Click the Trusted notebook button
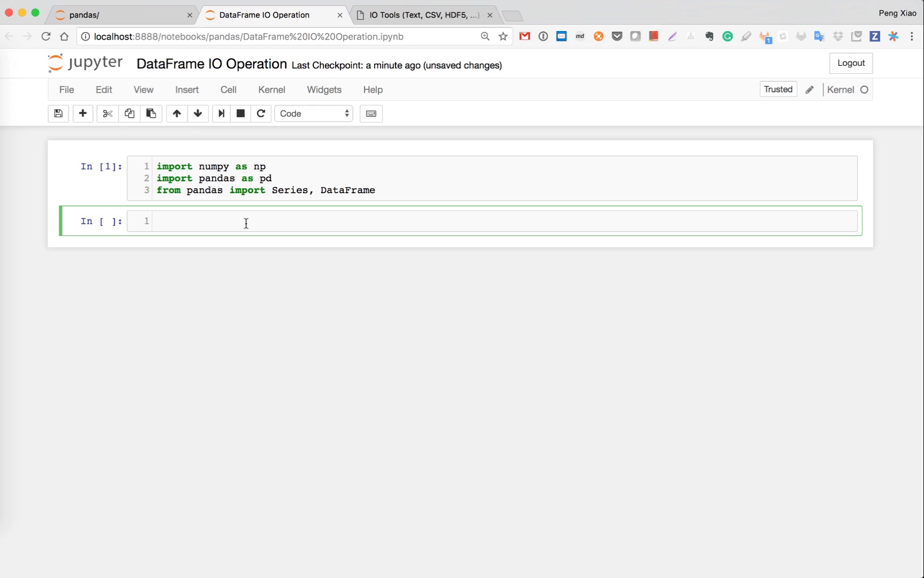This screenshot has height=578, width=924. 778,89
